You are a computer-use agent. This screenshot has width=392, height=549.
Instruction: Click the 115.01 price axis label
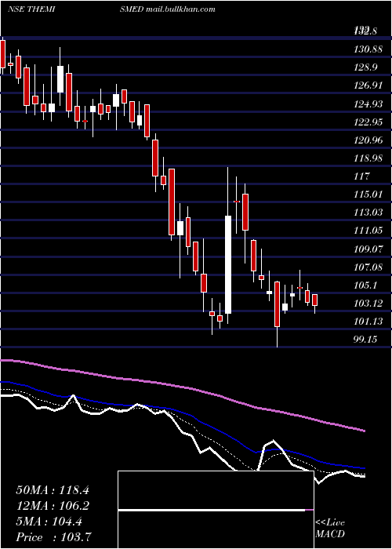(368, 194)
